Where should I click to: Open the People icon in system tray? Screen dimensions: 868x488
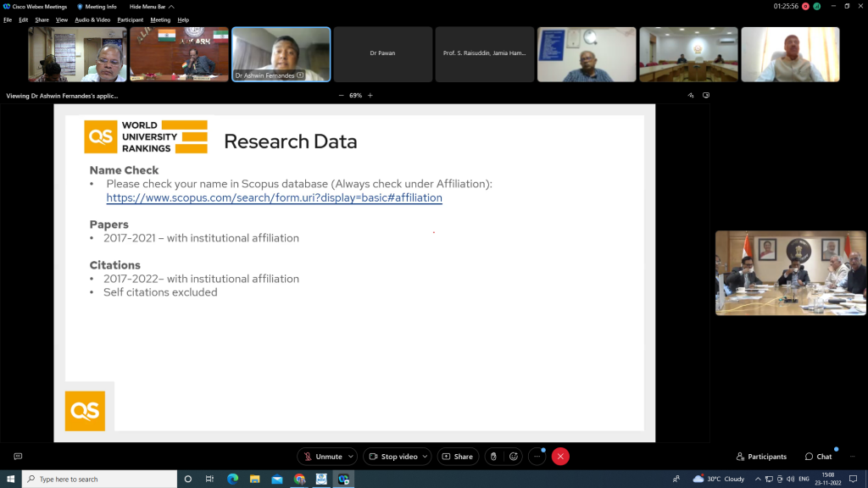pyautogui.click(x=676, y=480)
